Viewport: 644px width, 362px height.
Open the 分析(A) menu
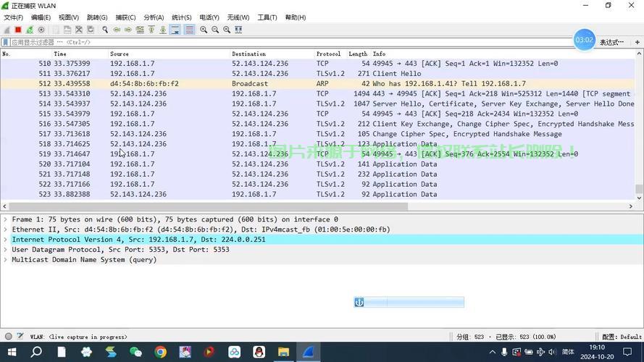tap(154, 17)
